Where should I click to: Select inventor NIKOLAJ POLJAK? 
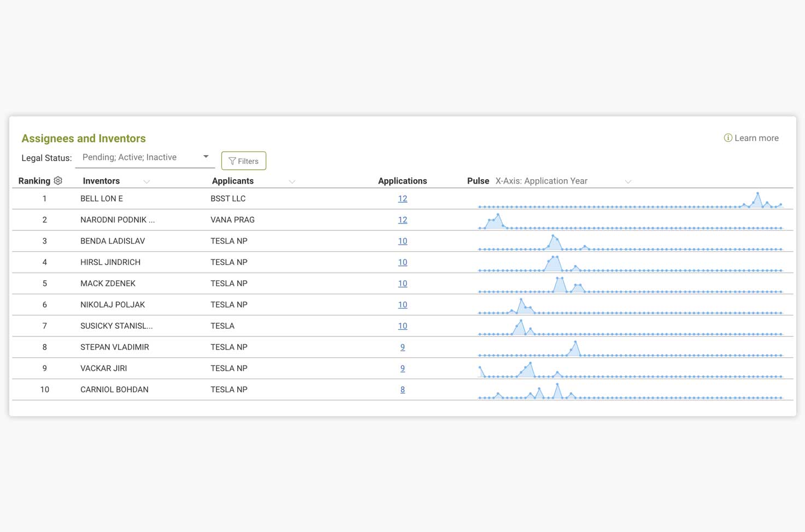[x=113, y=305]
